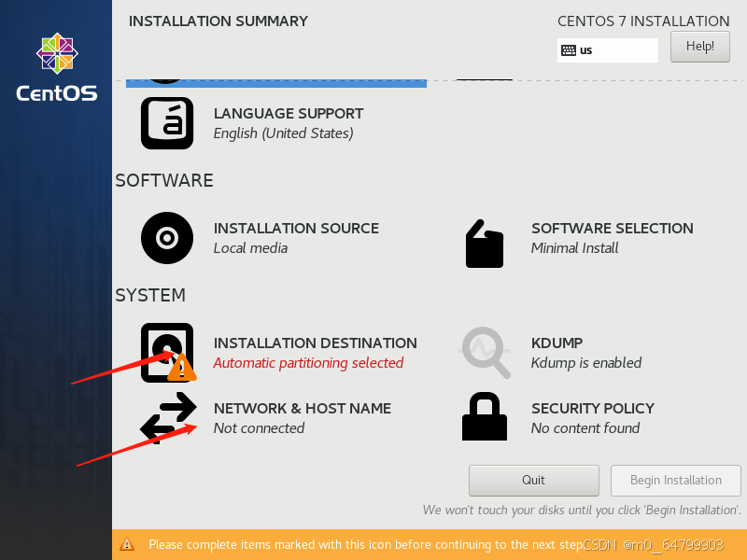Click the English (United States) text
Screen dimensions: 747x560
(284, 133)
